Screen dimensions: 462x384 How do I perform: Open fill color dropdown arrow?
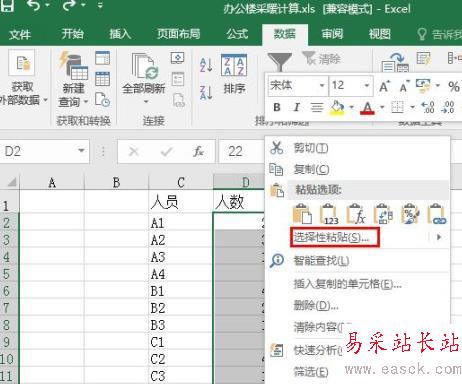coord(351,107)
